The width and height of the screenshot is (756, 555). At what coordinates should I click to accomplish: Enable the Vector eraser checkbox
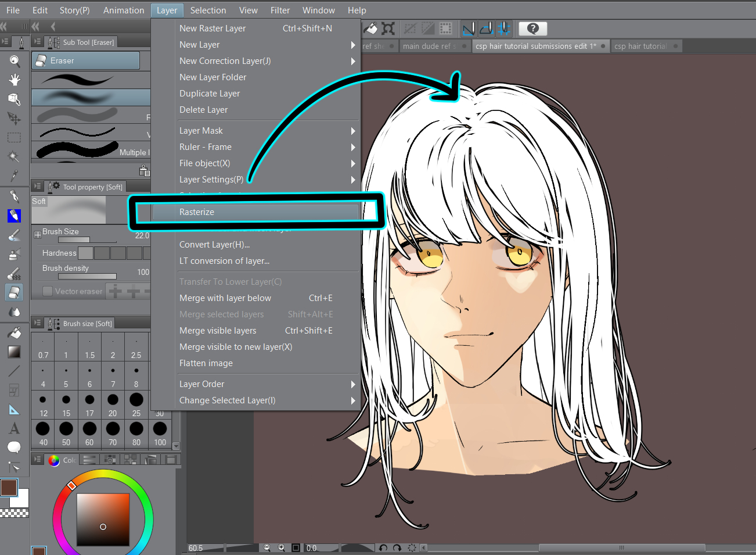pos(48,291)
